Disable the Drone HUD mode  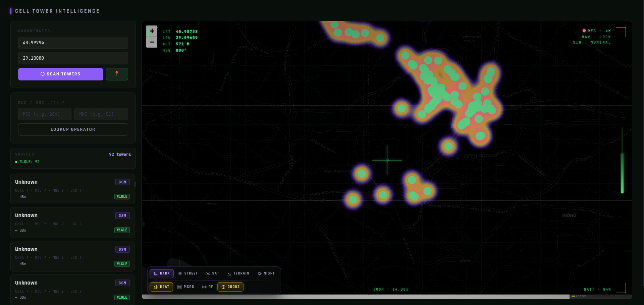pos(230,287)
